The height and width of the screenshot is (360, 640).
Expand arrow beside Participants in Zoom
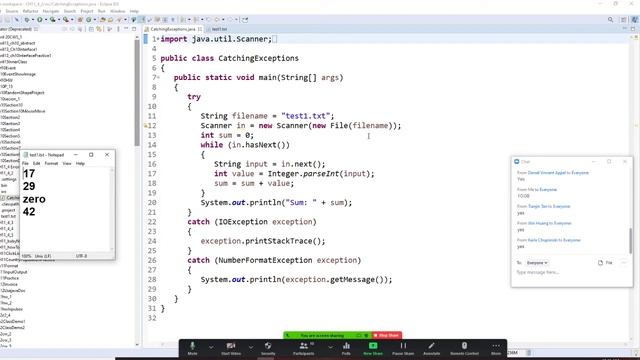point(330,348)
